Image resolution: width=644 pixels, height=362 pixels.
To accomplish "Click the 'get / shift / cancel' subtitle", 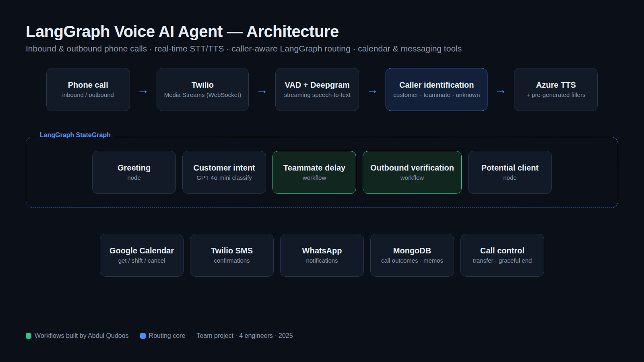I will 142,261.
